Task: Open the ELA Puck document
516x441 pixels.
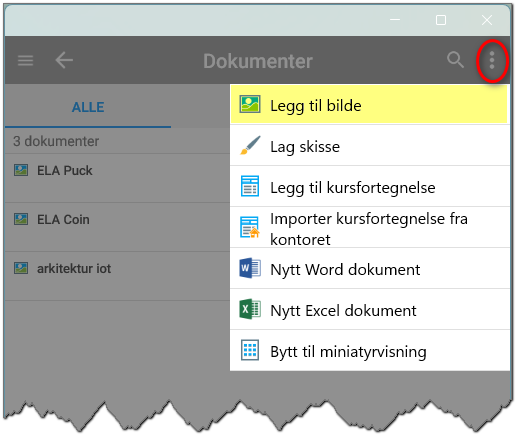Action: pos(117,178)
